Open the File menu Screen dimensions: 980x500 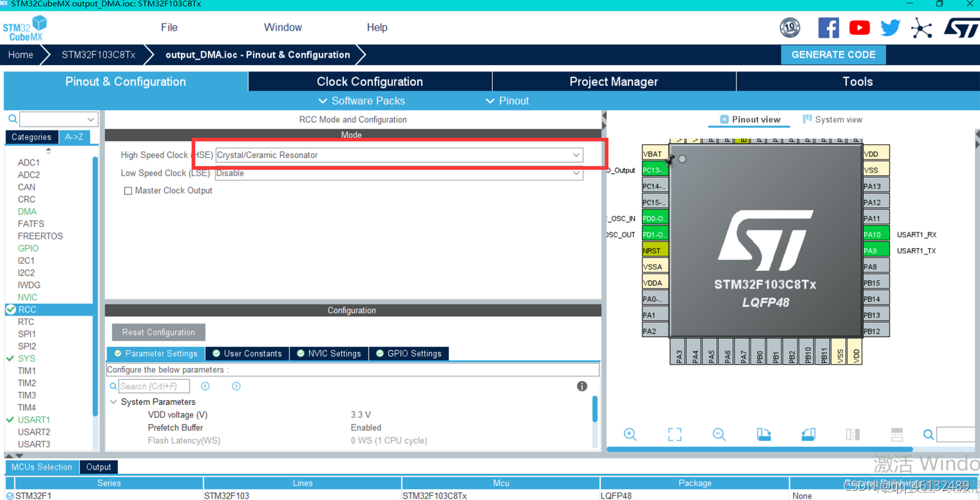(x=169, y=28)
